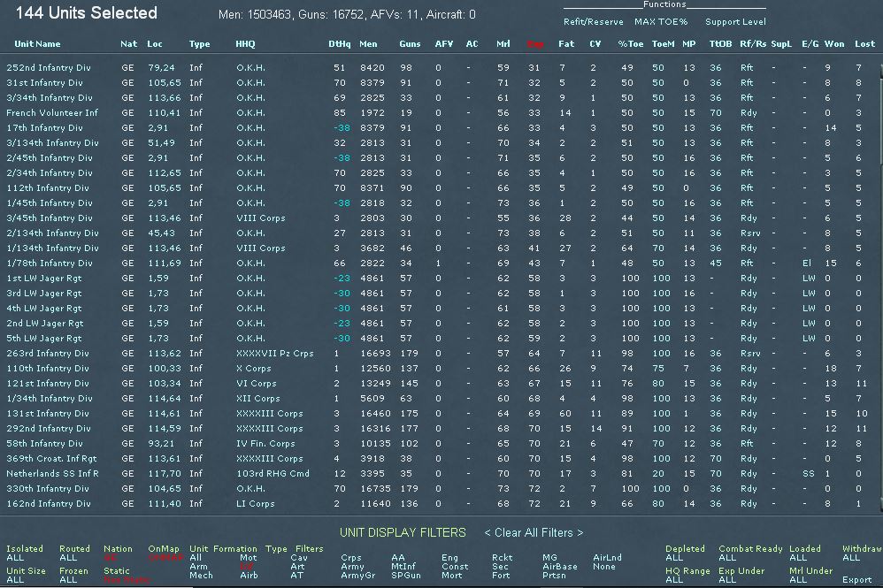Change the Isolated filter ALL value
The height and width of the screenshot is (588, 883).
[x=15, y=558]
